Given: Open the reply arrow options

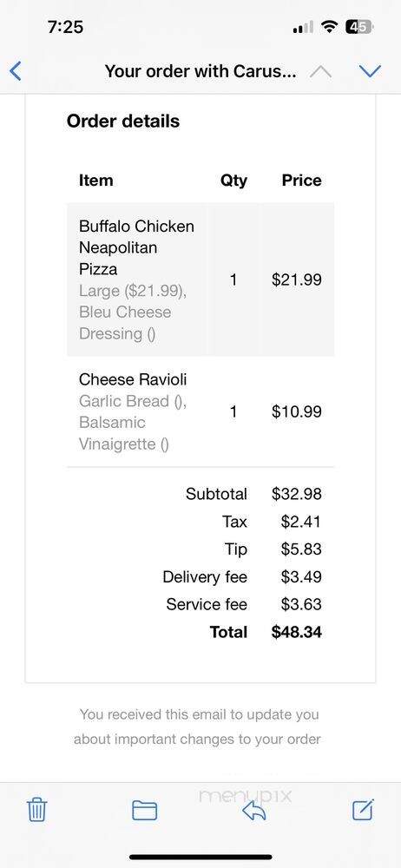Looking at the screenshot, I should [x=254, y=811].
